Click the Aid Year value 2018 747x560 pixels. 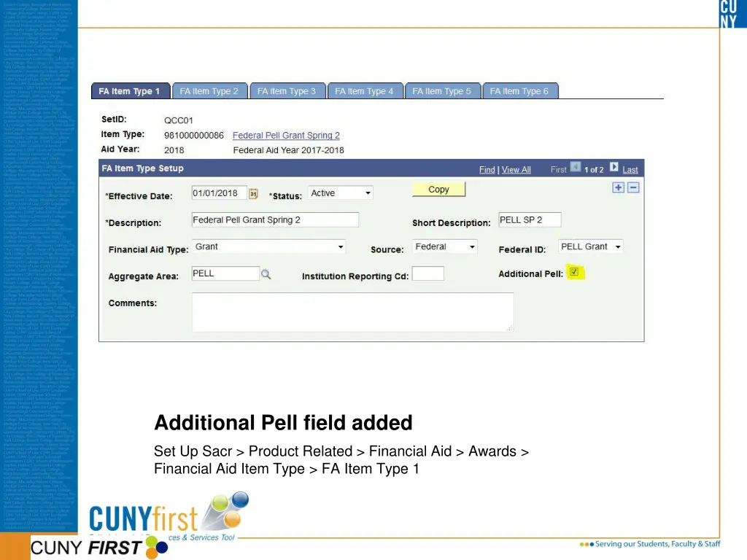click(x=174, y=150)
